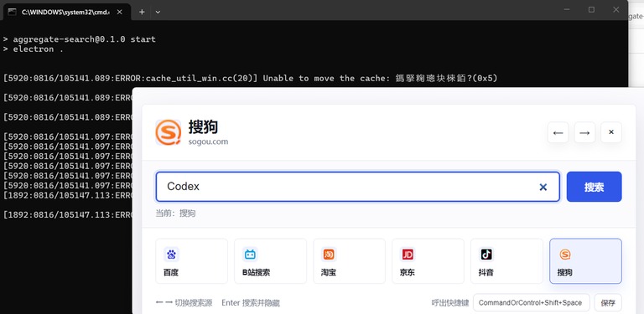
Task: Click the 保存 button
Action: point(608,303)
